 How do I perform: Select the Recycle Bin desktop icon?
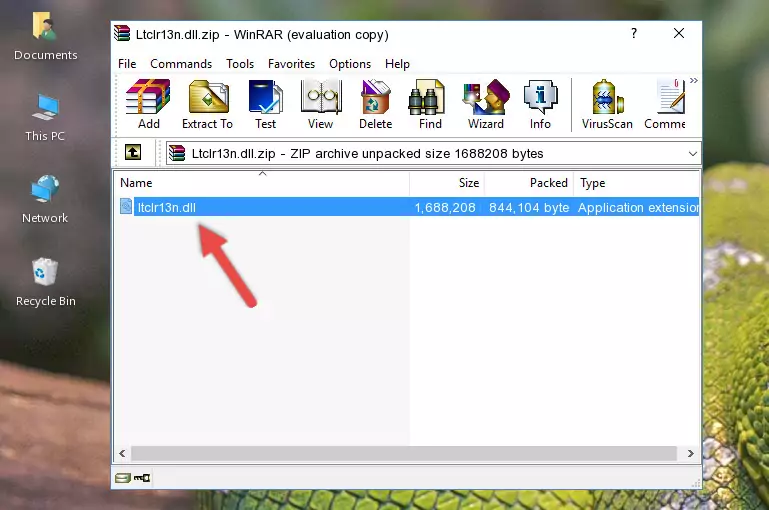[45, 282]
